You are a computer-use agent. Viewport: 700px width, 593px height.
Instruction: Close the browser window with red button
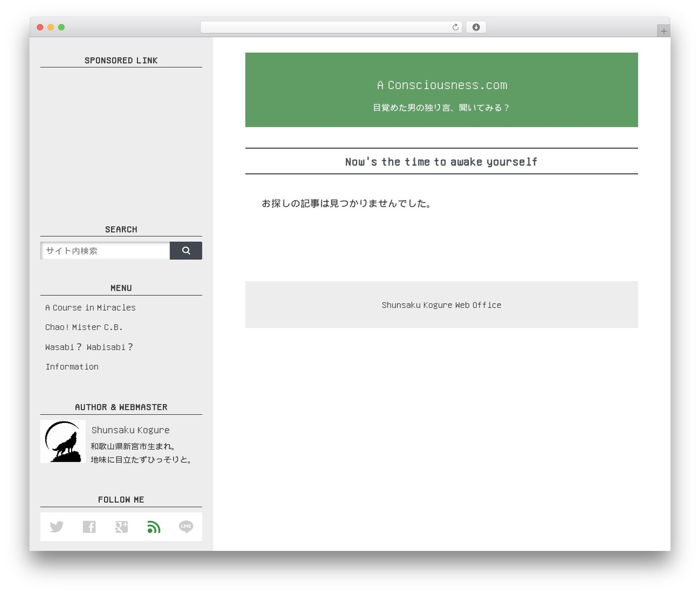[x=40, y=27]
